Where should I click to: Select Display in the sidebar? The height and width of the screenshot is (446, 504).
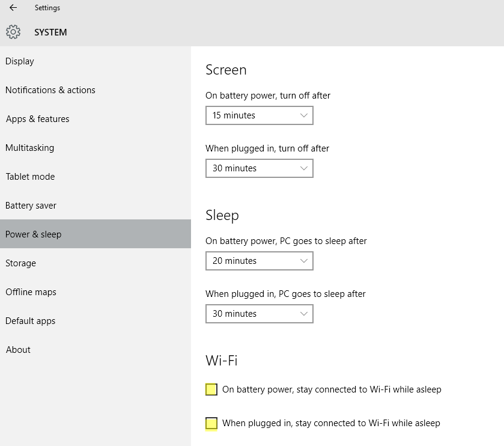(x=96, y=61)
